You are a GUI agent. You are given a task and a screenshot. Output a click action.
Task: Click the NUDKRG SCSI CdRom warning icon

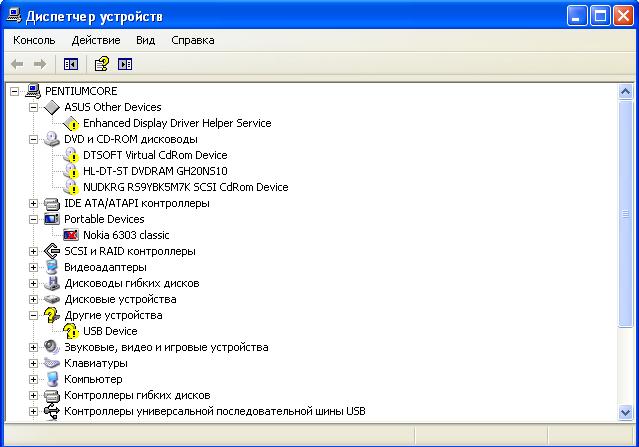(x=71, y=187)
